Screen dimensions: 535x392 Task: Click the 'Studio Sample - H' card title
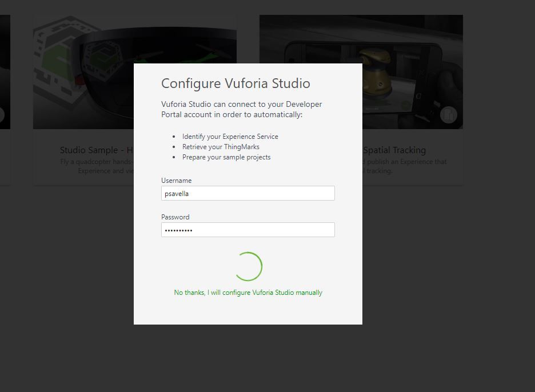[x=97, y=150]
